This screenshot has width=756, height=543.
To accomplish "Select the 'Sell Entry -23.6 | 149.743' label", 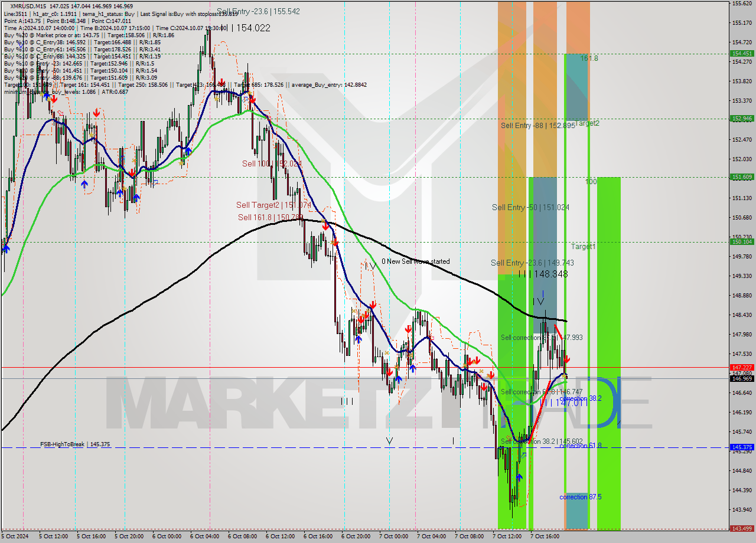I will (532, 263).
